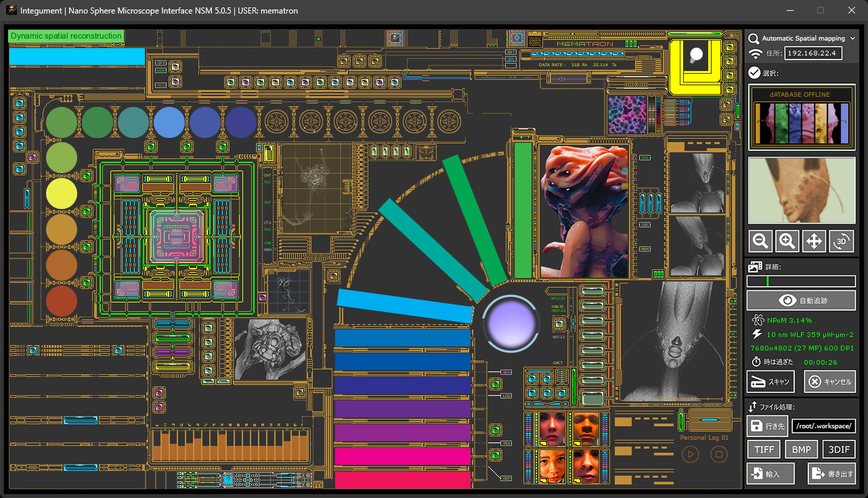This screenshot has height=498, width=868.
Task: Switch to the 3D view tool
Action: (841, 240)
